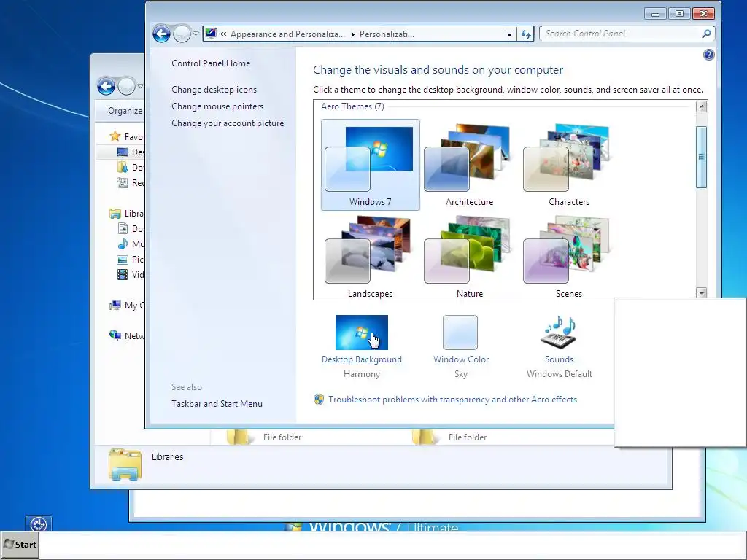The height and width of the screenshot is (560, 747).
Task: Click the Start button
Action: 20,544
